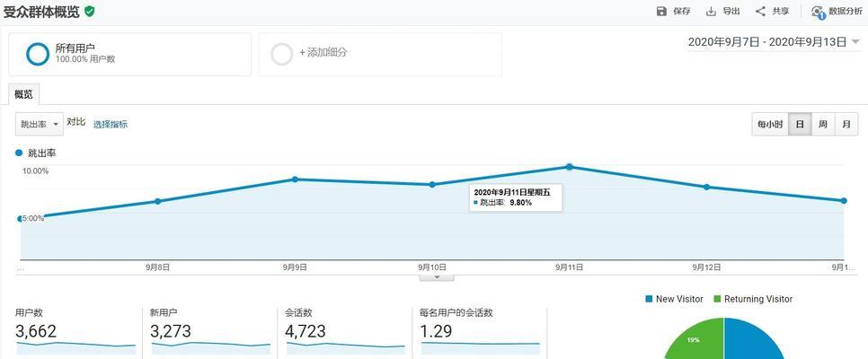Click the export download icon
This screenshot has height=359, width=868.
pos(711,11)
